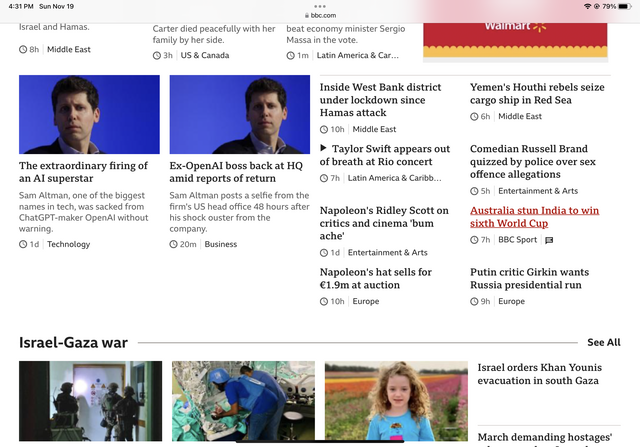Select the Business category tag
The width and height of the screenshot is (640, 447).
(x=221, y=244)
